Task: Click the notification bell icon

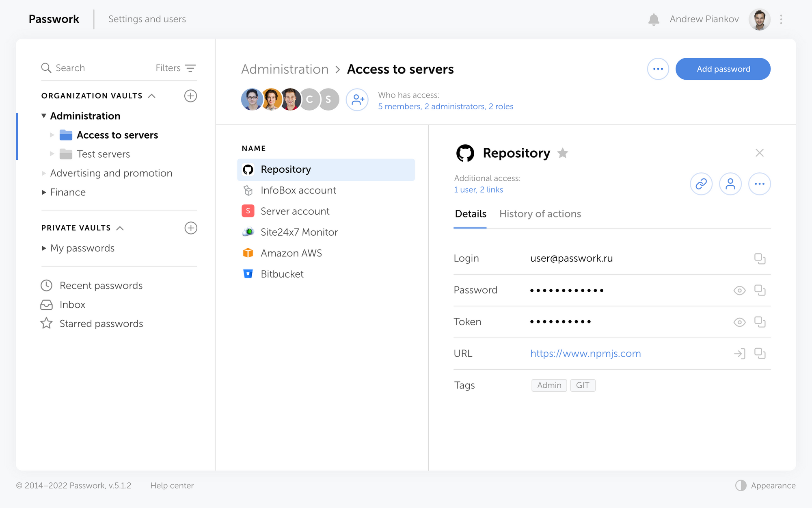Action: (x=653, y=20)
